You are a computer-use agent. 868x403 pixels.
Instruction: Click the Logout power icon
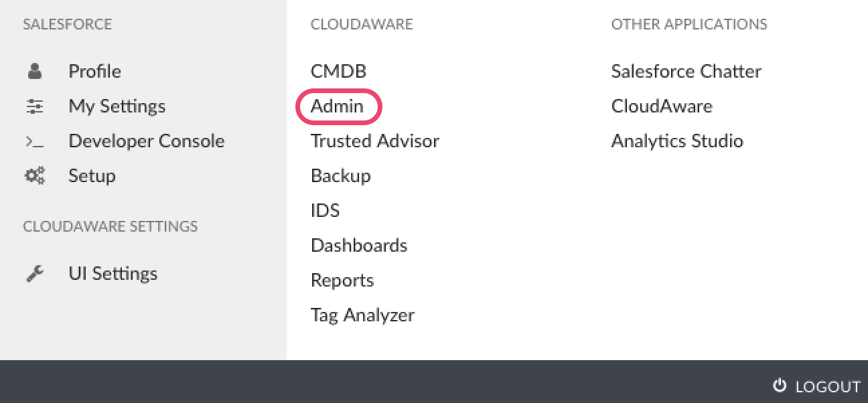pyautogui.click(x=779, y=385)
